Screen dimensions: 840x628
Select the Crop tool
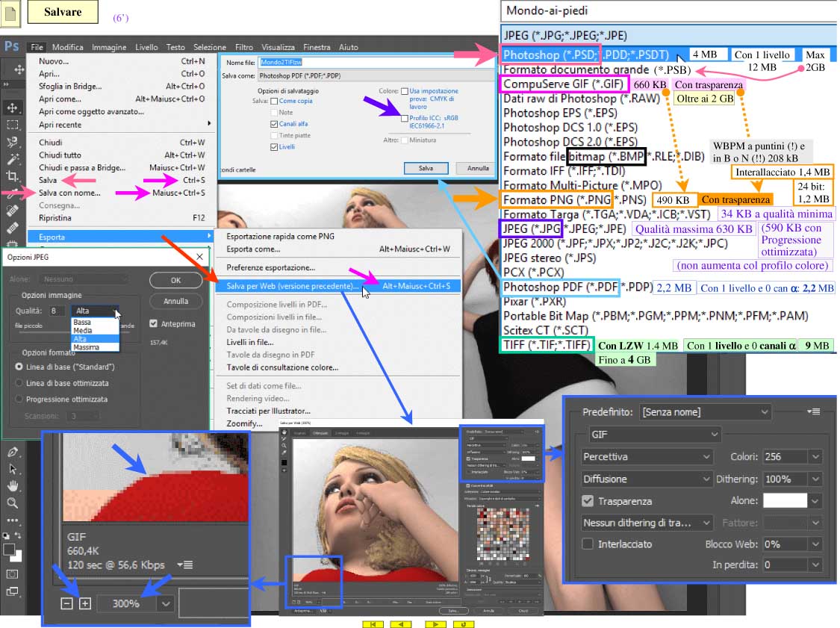pos(13,175)
